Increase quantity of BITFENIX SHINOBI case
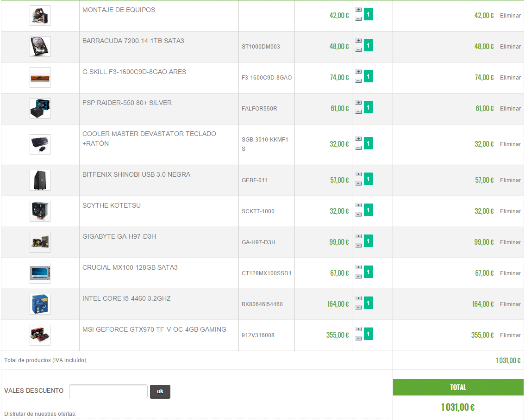The width and height of the screenshot is (525, 420). coord(358,174)
